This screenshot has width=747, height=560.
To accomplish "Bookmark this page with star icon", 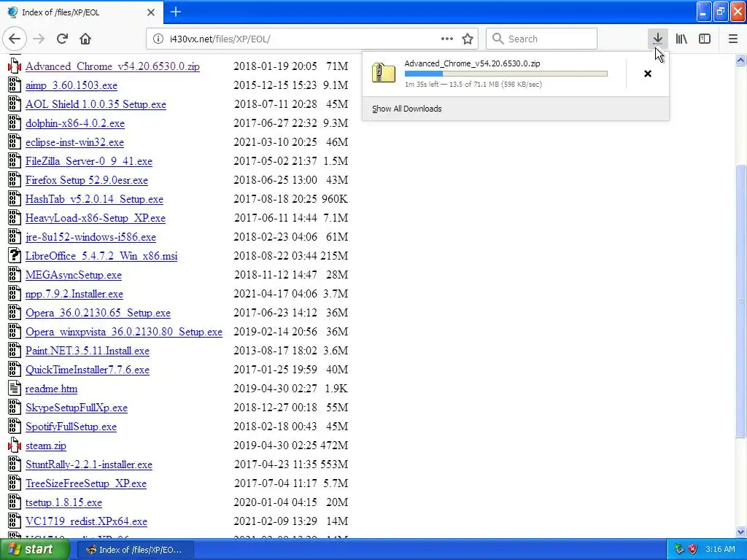I will [x=468, y=39].
